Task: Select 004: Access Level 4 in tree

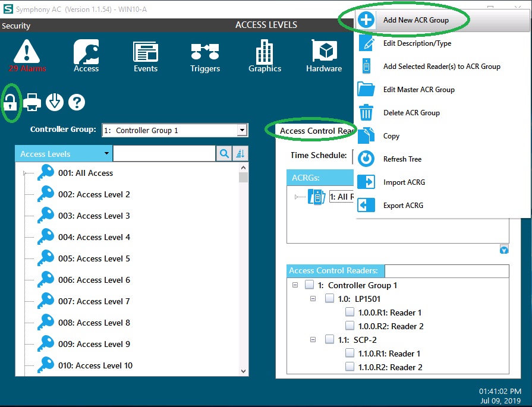Action: (94, 237)
